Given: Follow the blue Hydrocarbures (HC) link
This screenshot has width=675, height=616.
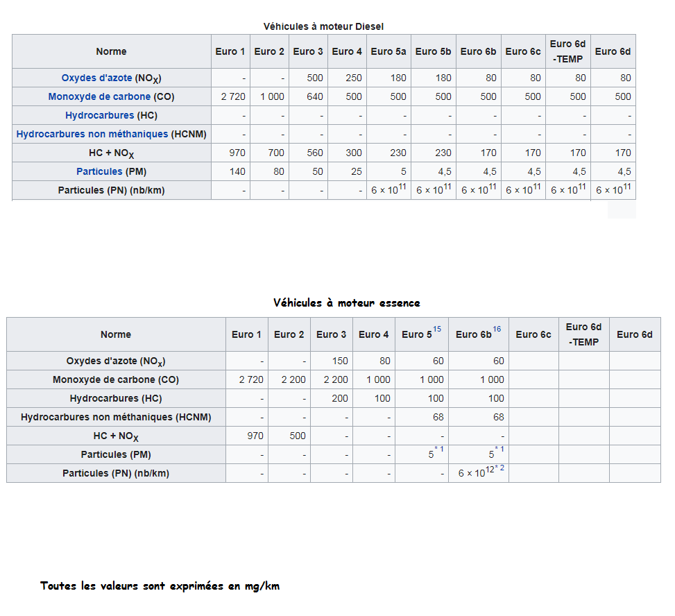Looking at the screenshot, I should pos(100,116).
